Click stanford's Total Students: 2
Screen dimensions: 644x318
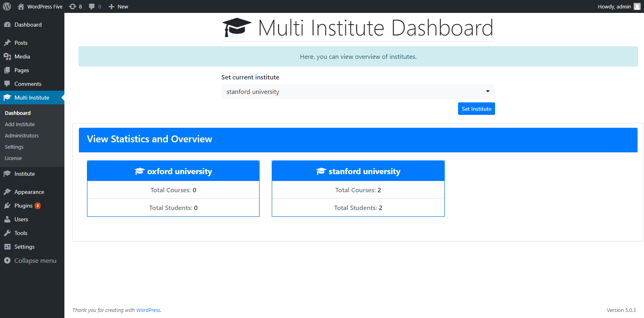(x=358, y=208)
